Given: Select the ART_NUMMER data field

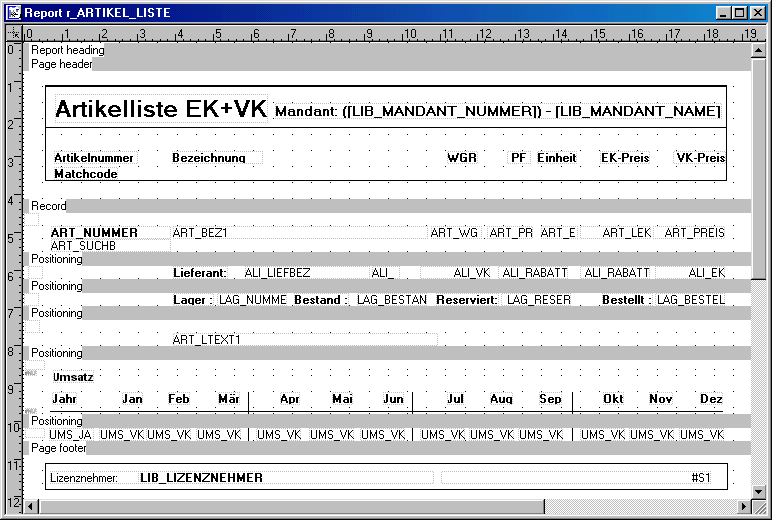Looking at the screenshot, I should point(94,233).
